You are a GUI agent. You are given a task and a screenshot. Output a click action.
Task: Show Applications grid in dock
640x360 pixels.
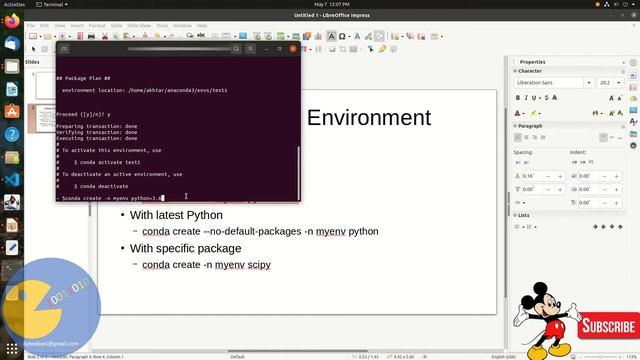click(x=12, y=349)
